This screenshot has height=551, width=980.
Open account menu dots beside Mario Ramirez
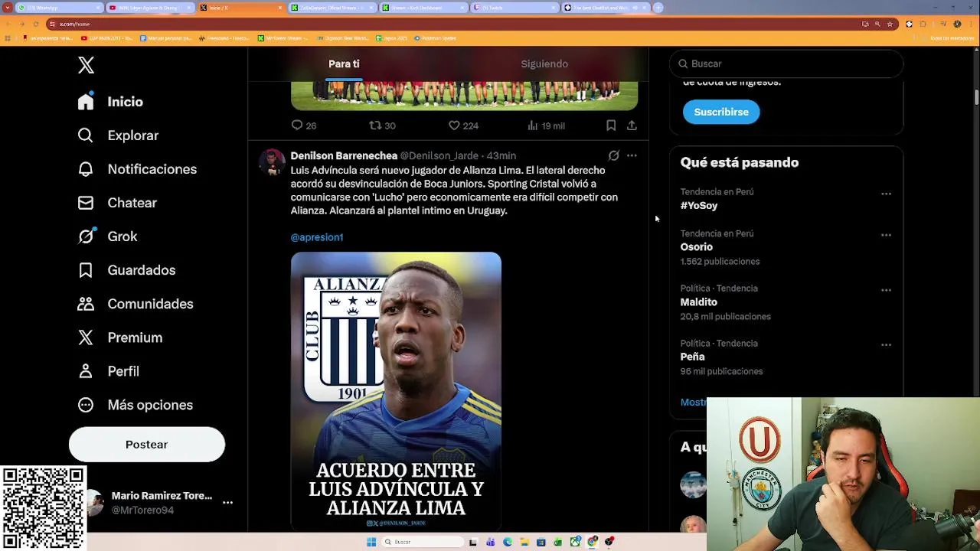[x=227, y=503]
